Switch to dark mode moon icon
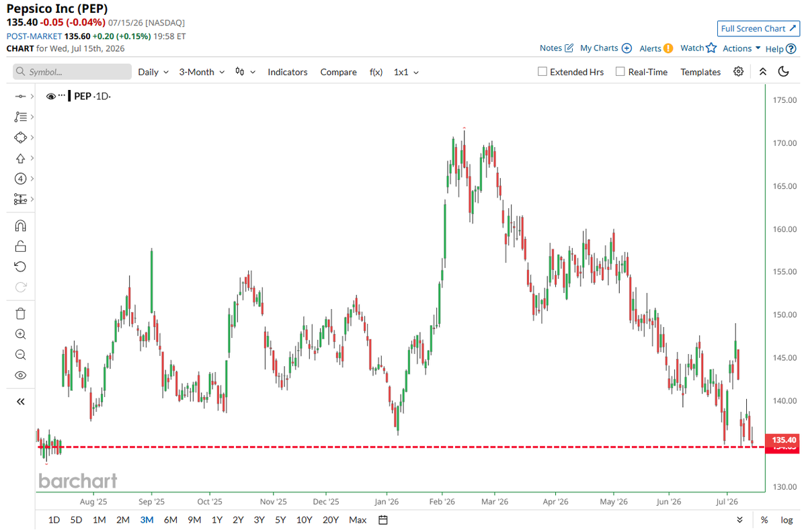Image resolution: width=806 pixels, height=532 pixels. click(x=783, y=71)
